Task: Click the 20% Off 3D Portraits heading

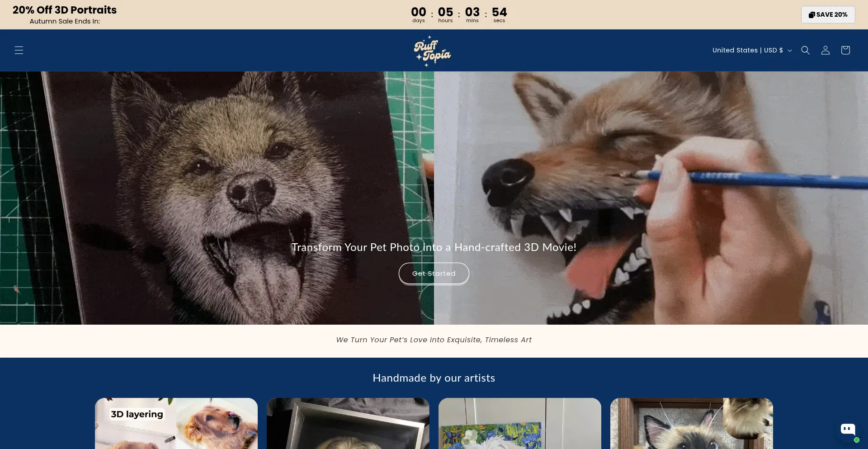Action: 65,10
